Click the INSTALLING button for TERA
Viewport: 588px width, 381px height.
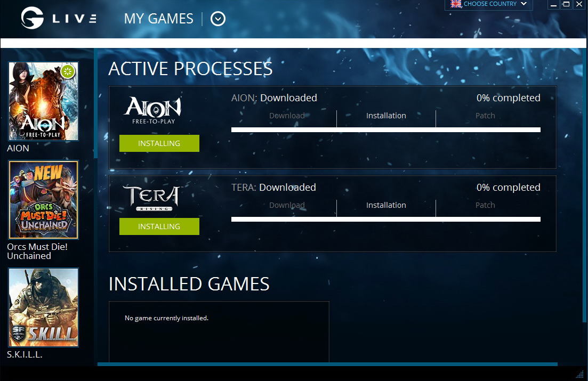pyautogui.click(x=159, y=226)
